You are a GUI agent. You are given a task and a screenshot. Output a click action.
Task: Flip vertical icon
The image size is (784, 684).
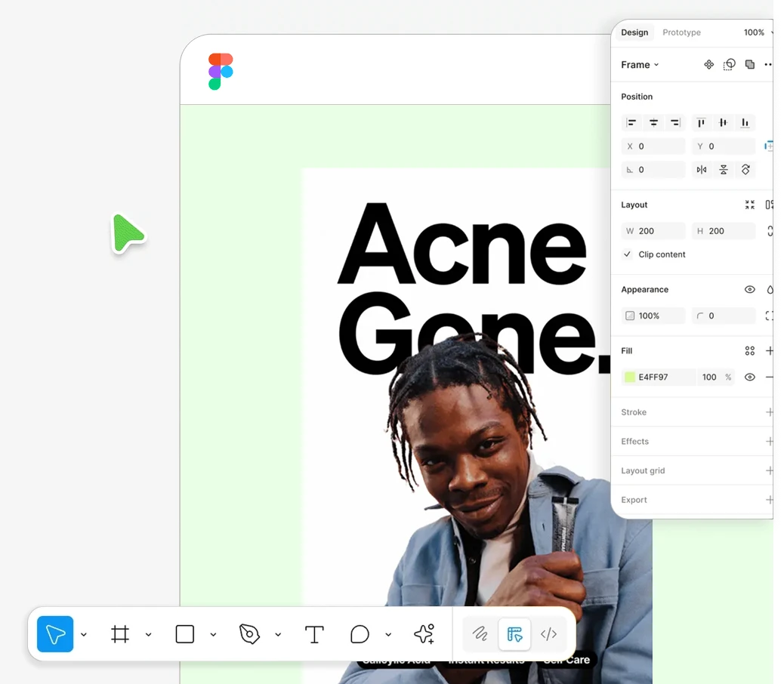pos(724,169)
